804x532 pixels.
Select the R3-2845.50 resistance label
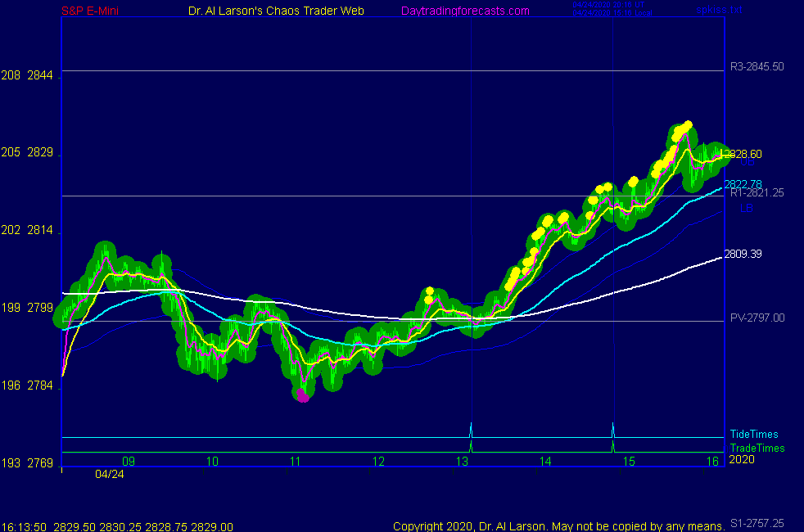[757, 66]
